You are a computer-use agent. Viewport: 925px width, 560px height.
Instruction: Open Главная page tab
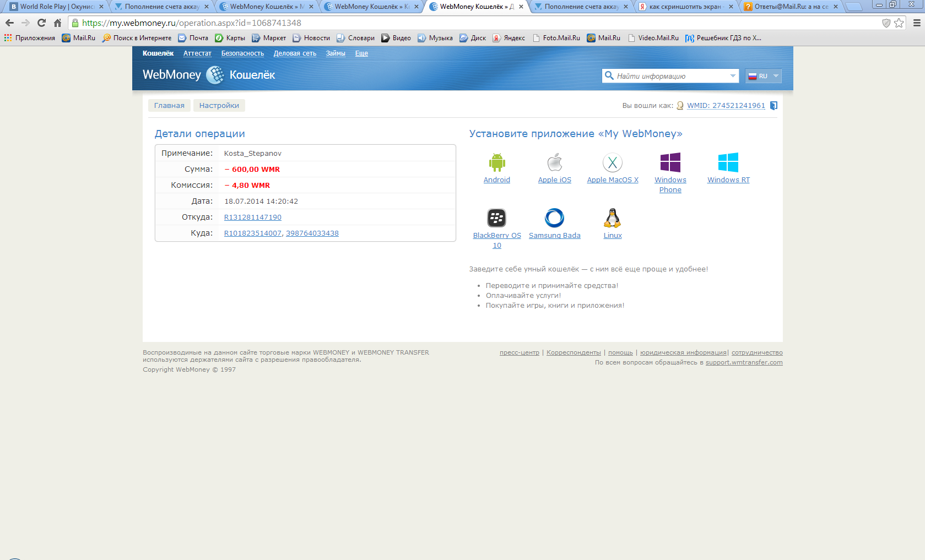(x=169, y=106)
